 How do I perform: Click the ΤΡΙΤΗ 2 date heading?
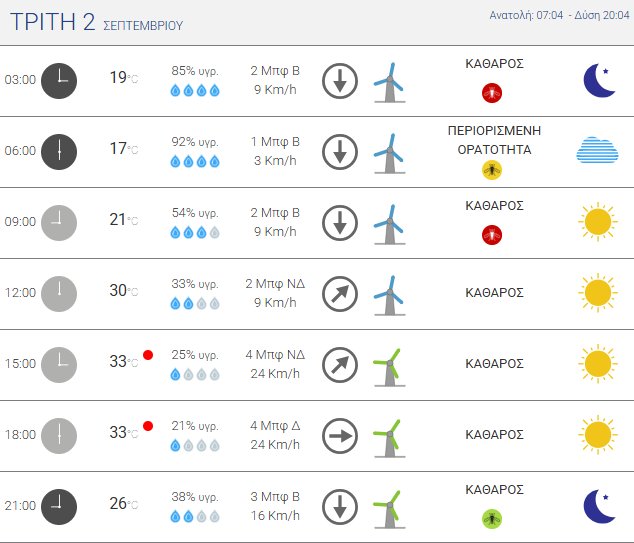[x=96, y=23]
